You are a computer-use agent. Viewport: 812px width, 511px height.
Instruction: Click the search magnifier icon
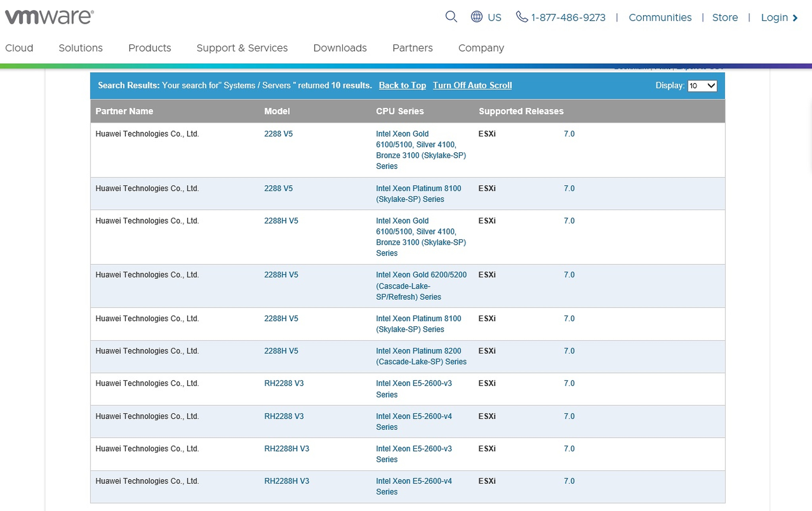tap(451, 16)
